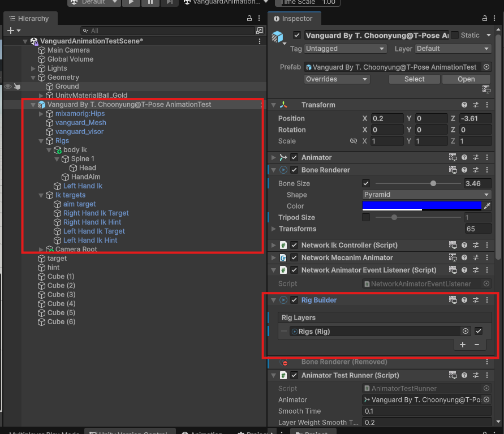
Task: Select Right Hand Ik Target in Hierarchy
Action: [96, 213]
